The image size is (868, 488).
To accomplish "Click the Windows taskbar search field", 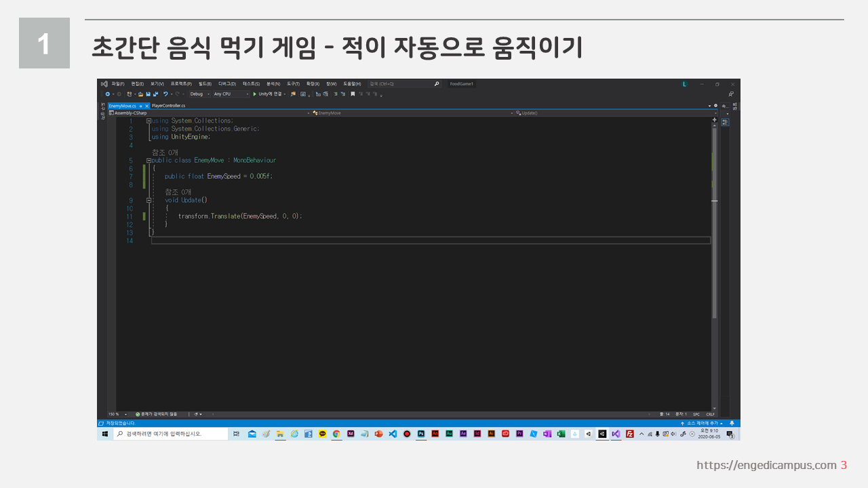I will pyautogui.click(x=171, y=433).
